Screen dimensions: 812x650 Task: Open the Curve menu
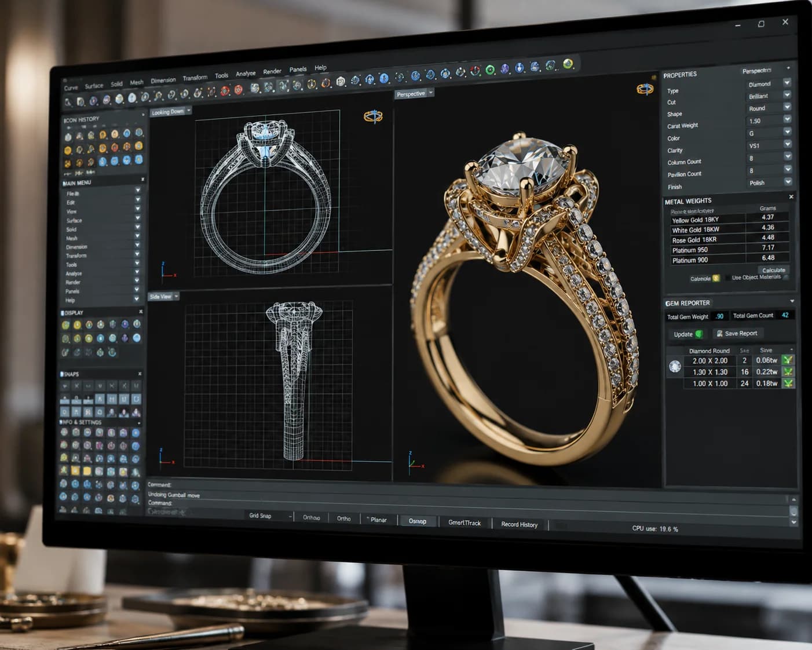[x=71, y=87]
